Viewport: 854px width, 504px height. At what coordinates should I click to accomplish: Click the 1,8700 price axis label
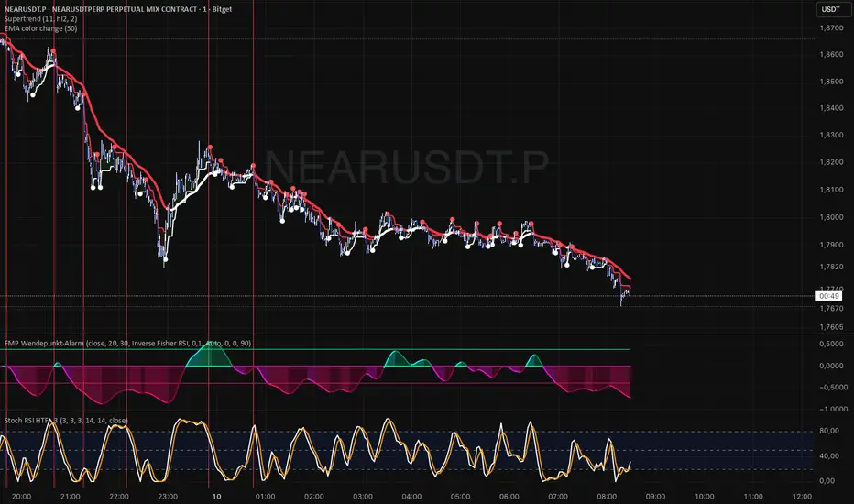831,28
